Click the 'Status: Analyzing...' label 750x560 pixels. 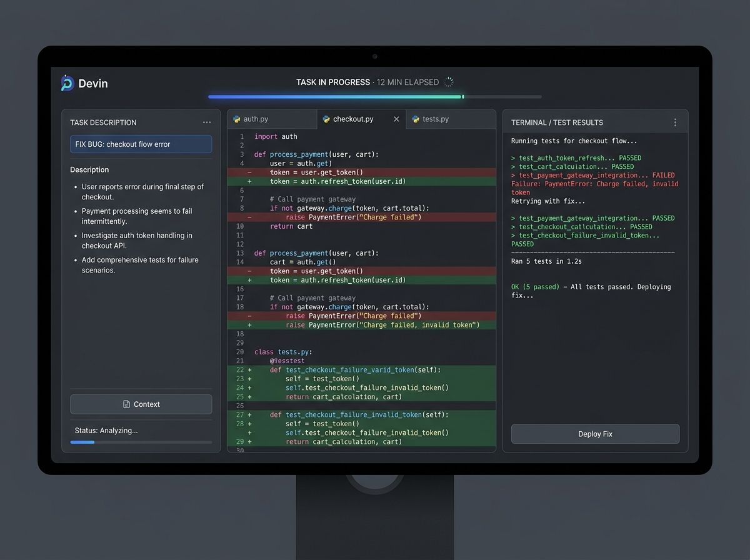point(106,431)
